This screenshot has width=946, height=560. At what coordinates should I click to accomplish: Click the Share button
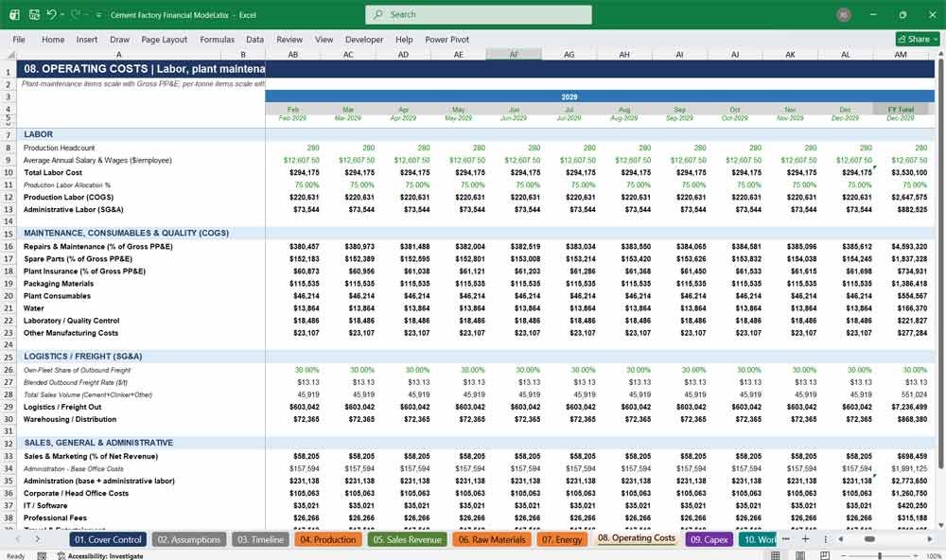pyautogui.click(x=917, y=39)
